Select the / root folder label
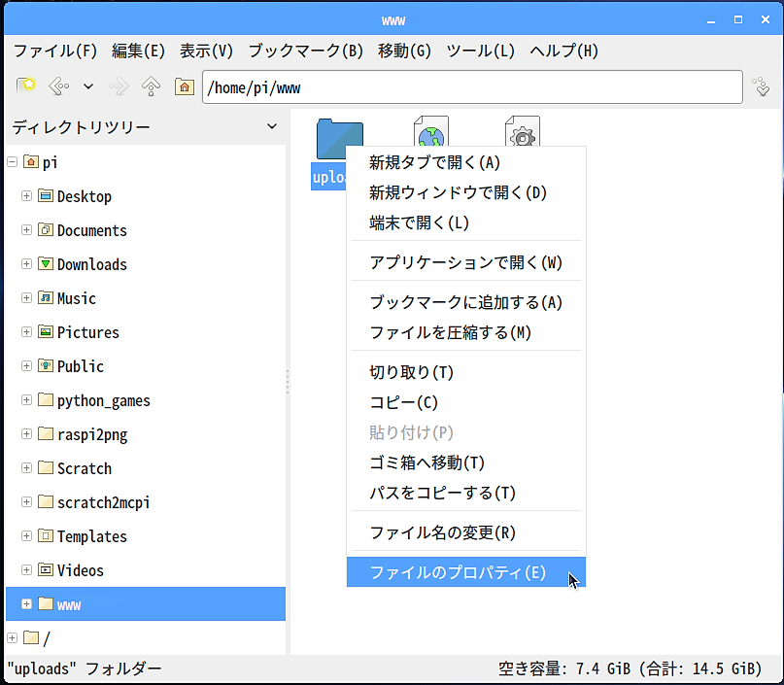The image size is (784, 685). click(x=47, y=638)
